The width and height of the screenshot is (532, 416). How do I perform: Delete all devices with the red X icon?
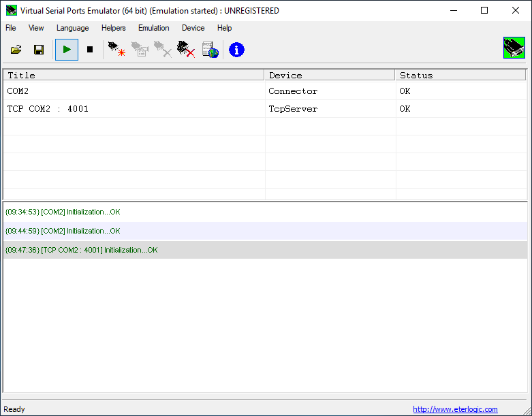point(186,50)
